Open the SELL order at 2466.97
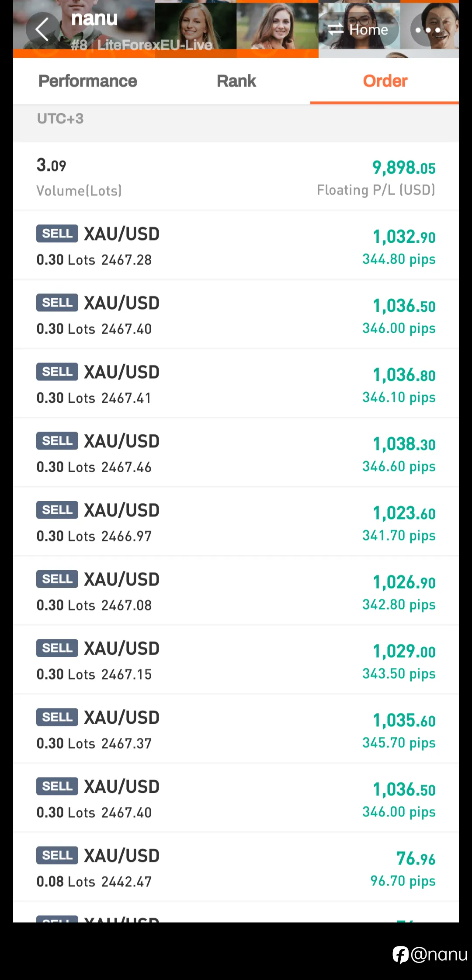This screenshot has width=472, height=980. coord(236,522)
